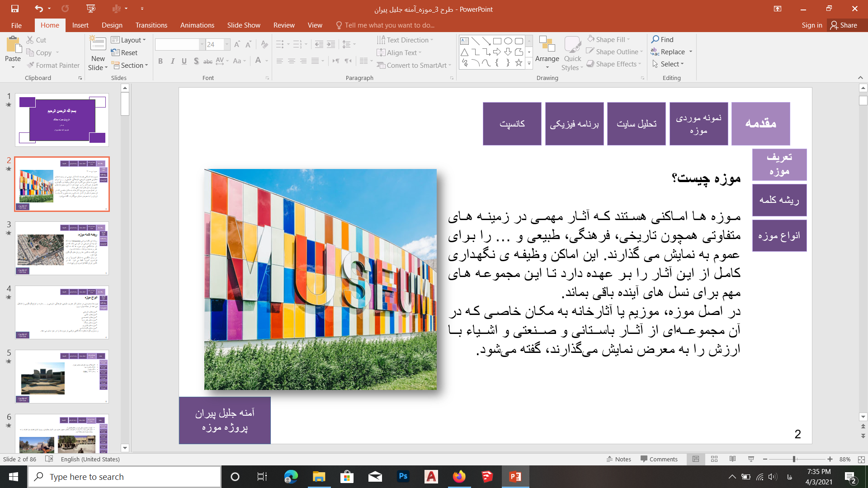Click the Share button
The width and height of the screenshot is (868, 488).
844,25
